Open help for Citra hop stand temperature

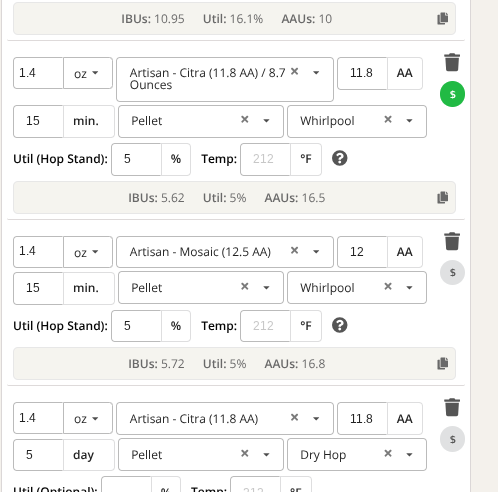(x=340, y=158)
